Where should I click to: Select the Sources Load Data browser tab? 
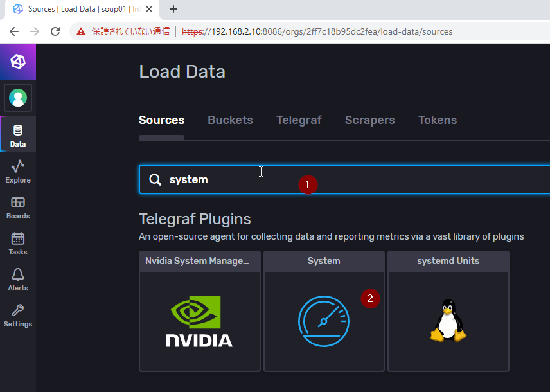click(x=82, y=10)
